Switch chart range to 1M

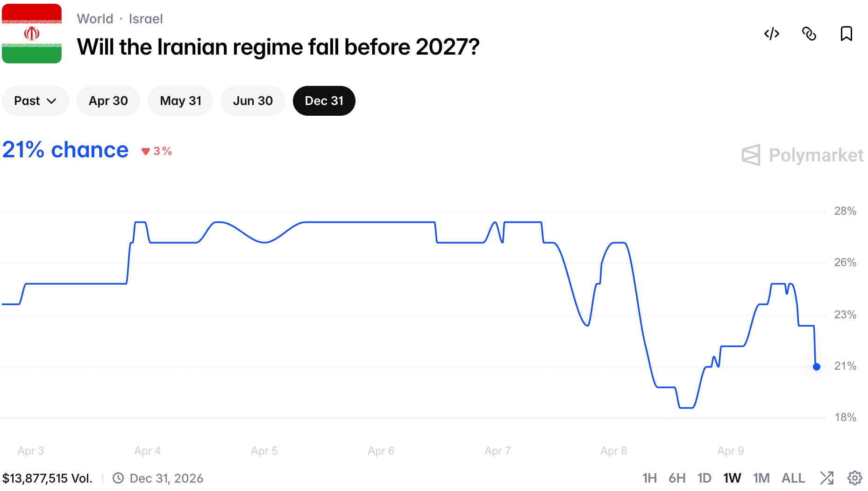click(x=761, y=478)
